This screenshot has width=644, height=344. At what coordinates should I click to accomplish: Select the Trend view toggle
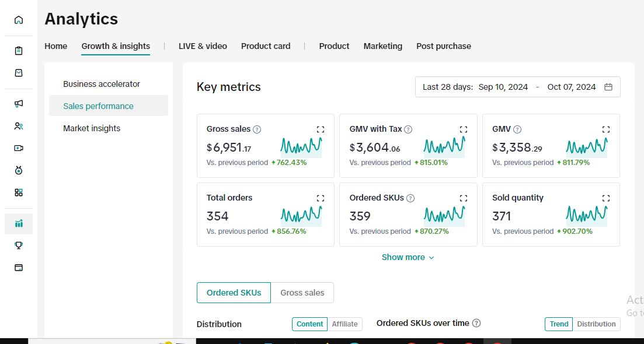tap(559, 324)
